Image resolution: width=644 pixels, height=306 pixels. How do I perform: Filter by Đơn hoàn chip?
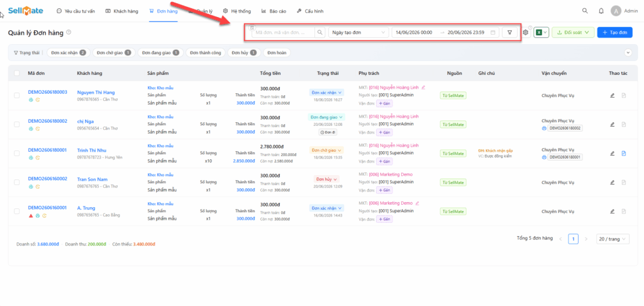click(277, 53)
